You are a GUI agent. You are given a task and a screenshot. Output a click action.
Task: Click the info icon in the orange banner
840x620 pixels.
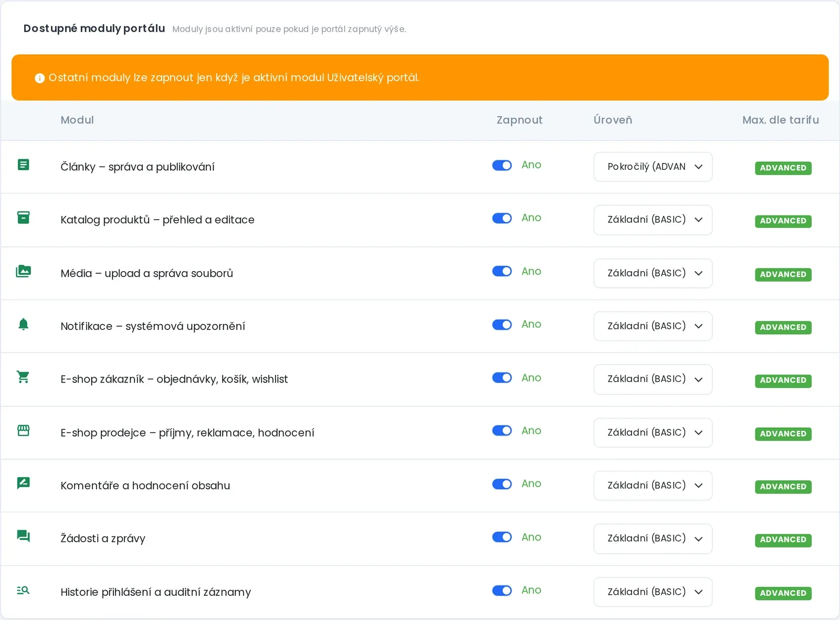[39, 78]
